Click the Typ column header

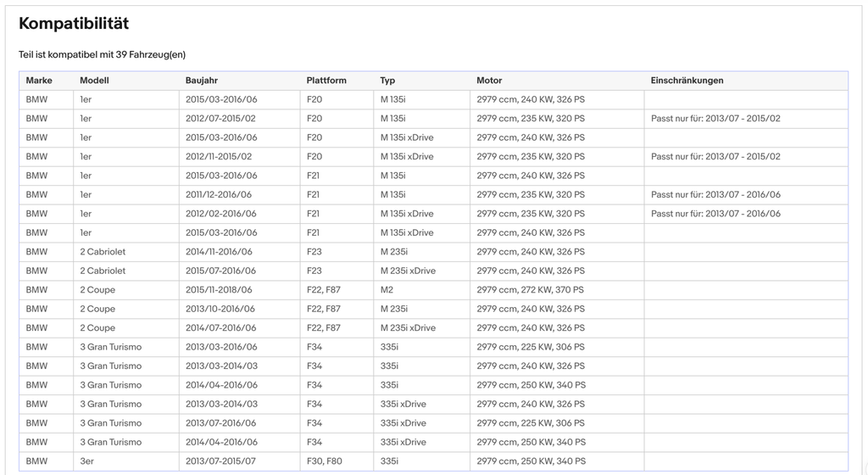pyautogui.click(x=387, y=81)
